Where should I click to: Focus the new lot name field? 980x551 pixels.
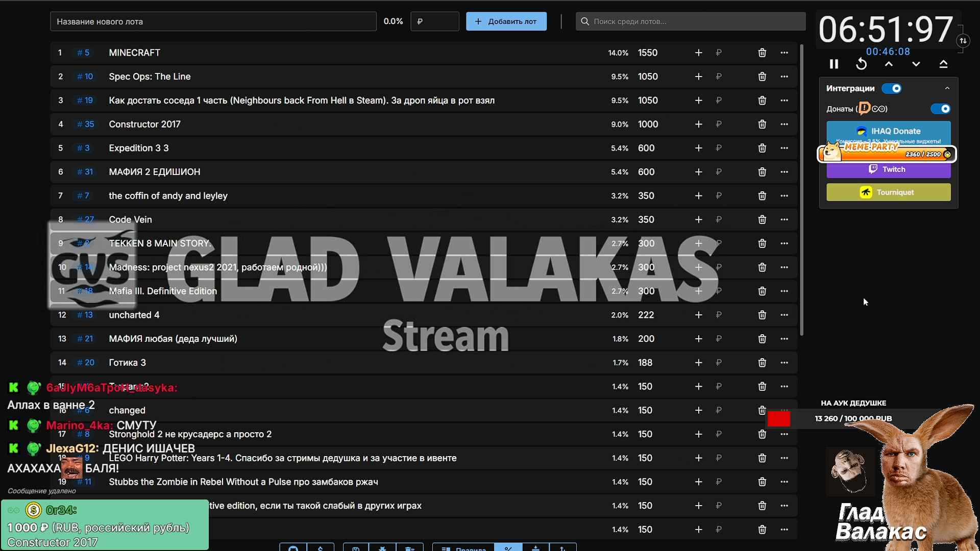tap(213, 21)
